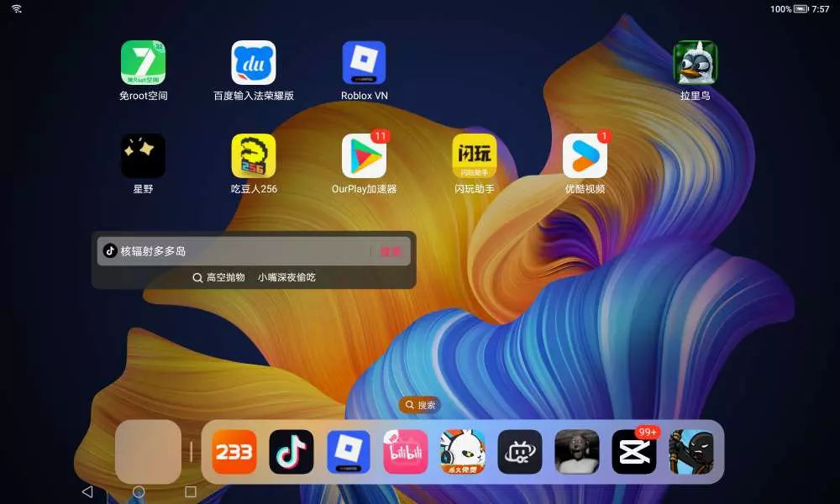Tap the 7:57 clock

point(820,9)
